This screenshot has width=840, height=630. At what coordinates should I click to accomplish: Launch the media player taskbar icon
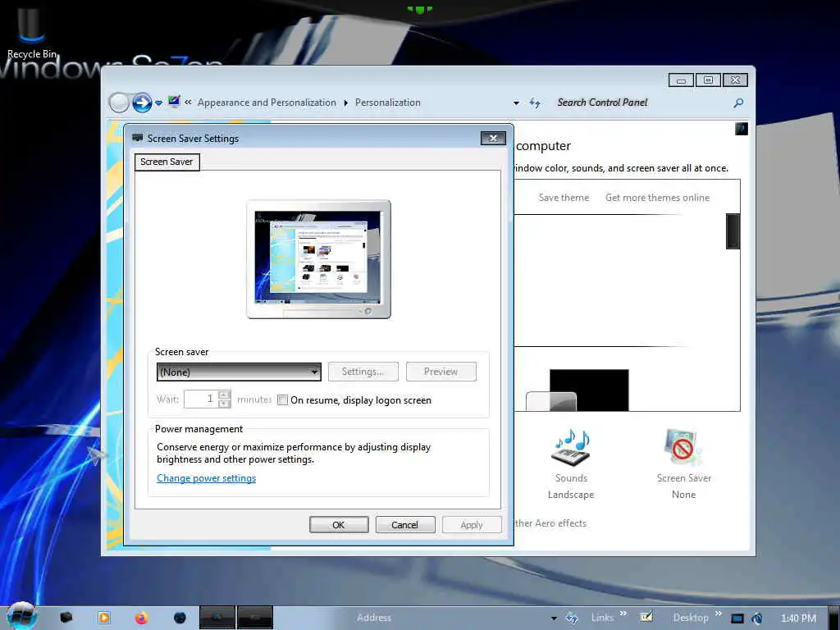coord(104,617)
